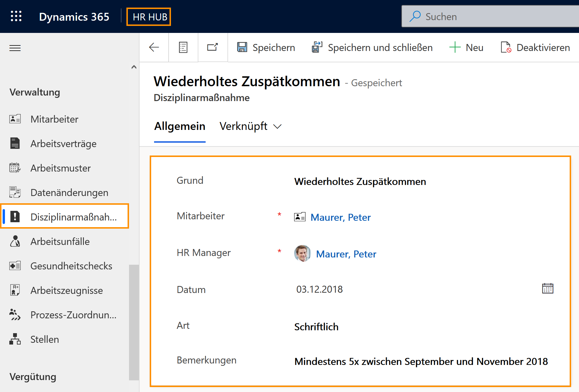Toggle the sidebar with the hamburger menu
This screenshot has width=579, height=392.
[x=15, y=47]
